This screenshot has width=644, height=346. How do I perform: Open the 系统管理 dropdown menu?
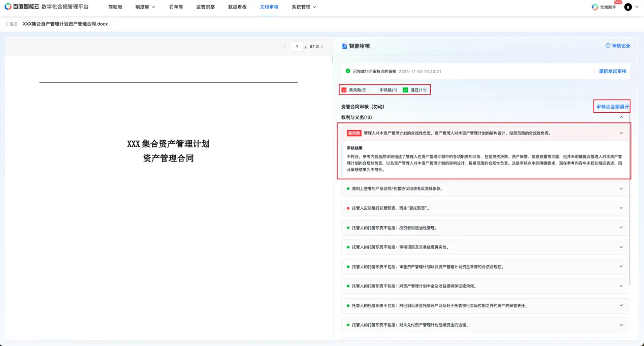(x=304, y=7)
